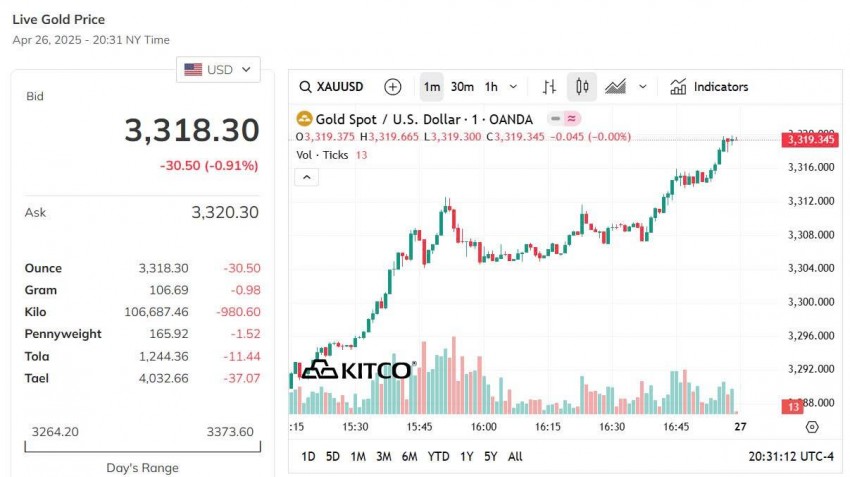Image resolution: width=850 pixels, height=477 pixels.
Task: Select the 5D date range tab
Action: (332, 456)
